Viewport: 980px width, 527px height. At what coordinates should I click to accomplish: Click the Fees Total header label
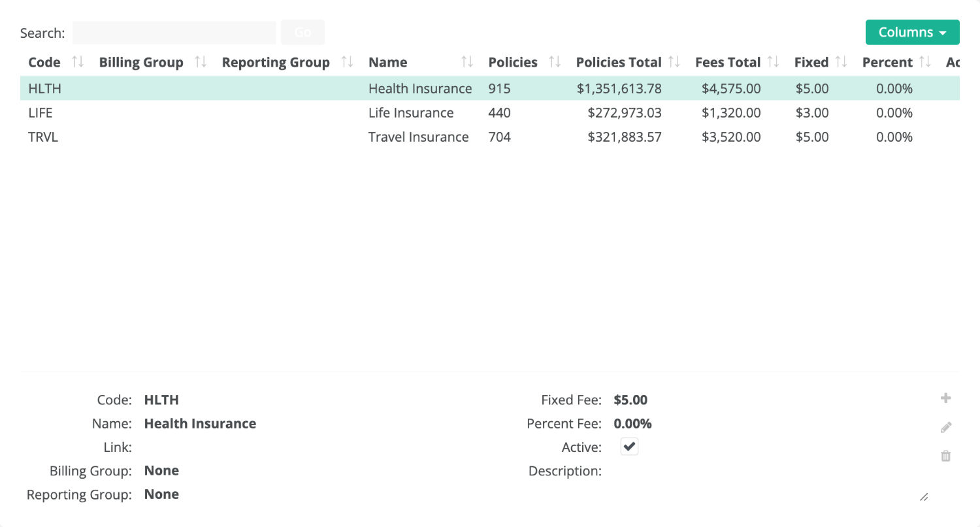728,62
